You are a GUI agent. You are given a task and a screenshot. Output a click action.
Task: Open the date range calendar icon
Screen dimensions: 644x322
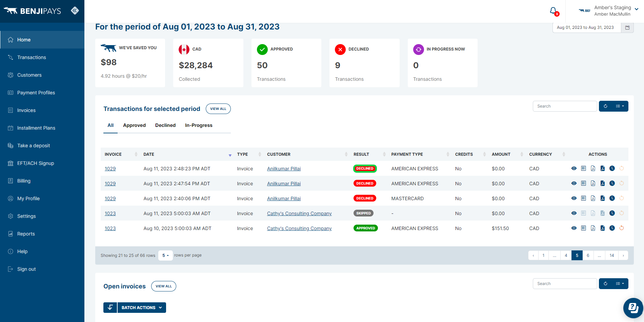pos(627,27)
